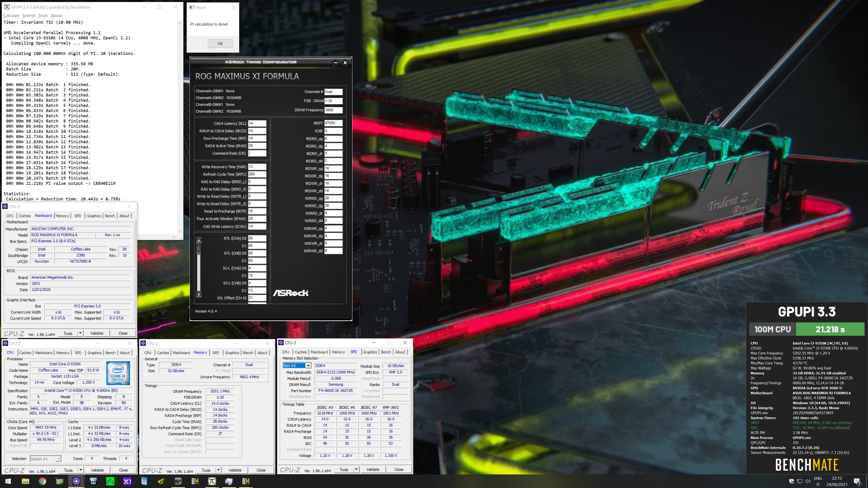The width and height of the screenshot is (868, 488).
Task: Open HWiNFO from the taskbar
Action: pyautogui.click(x=93, y=481)
